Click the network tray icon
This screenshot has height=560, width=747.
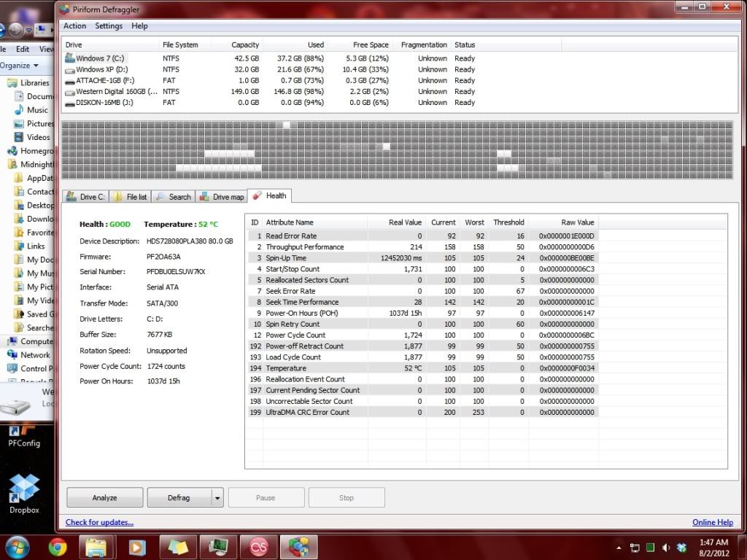coord(635,548)
